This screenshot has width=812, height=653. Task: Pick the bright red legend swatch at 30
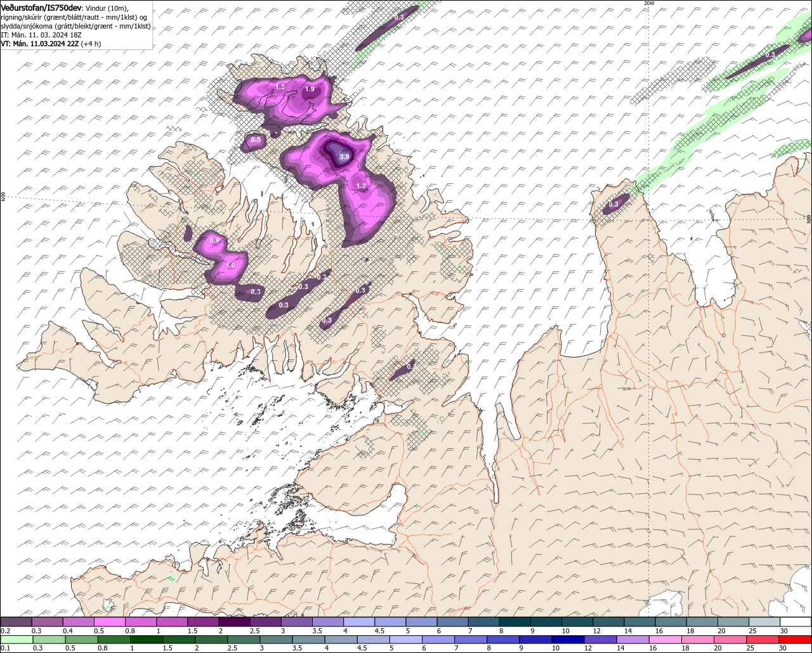tap(796, 639)
